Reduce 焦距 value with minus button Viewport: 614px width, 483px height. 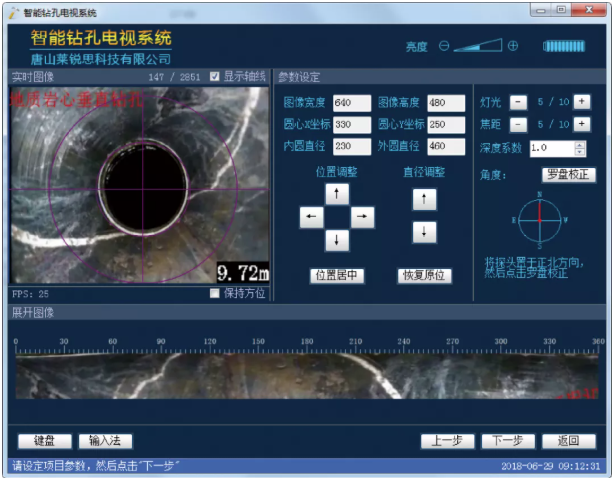(517, 125)
